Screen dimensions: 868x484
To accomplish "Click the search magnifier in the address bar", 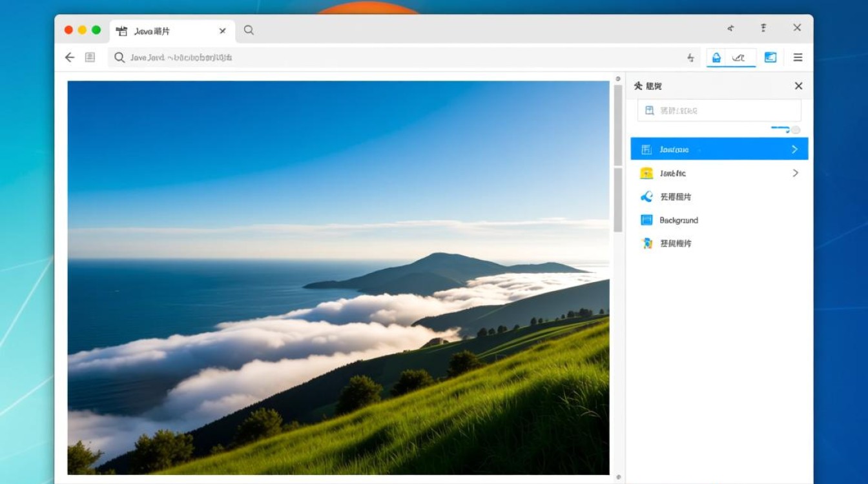I will click(119, 57).
